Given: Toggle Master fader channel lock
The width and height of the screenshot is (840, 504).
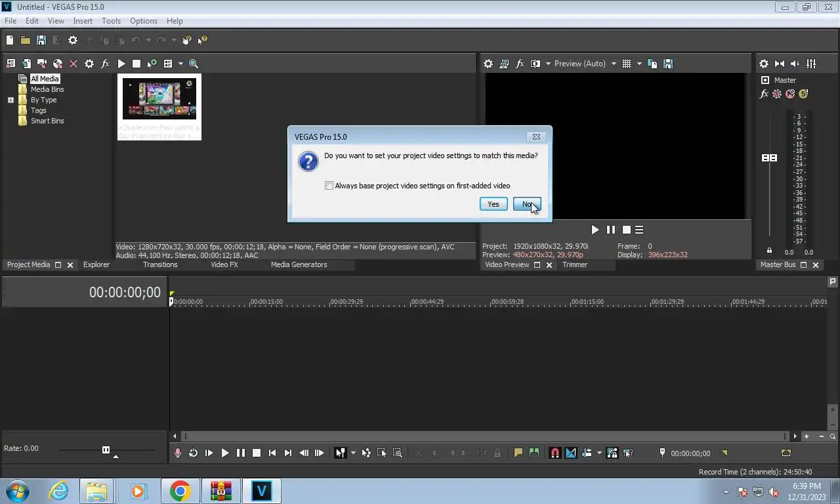Looking at the screenshot, I should pyautogui.click(x=769, y=251).
